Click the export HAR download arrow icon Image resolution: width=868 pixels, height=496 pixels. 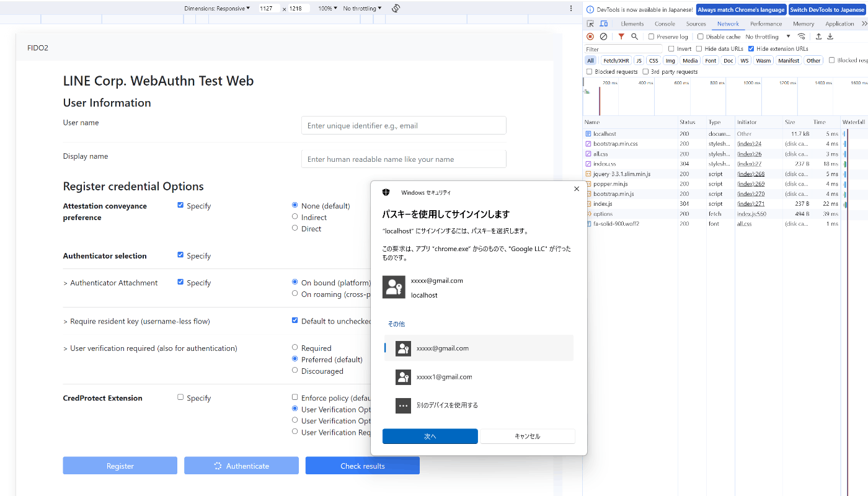pyautogui.click(x=830, y=37)
